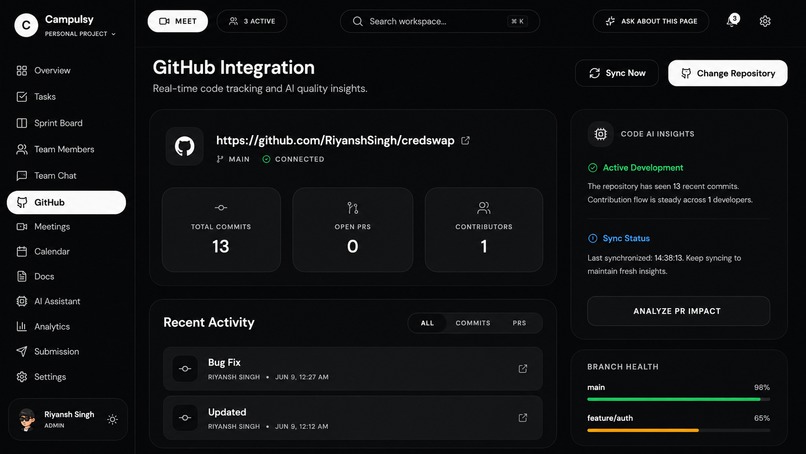Click Sync Status heading
The width and height of the screenshot is (806, 454).
pos(626,239)
